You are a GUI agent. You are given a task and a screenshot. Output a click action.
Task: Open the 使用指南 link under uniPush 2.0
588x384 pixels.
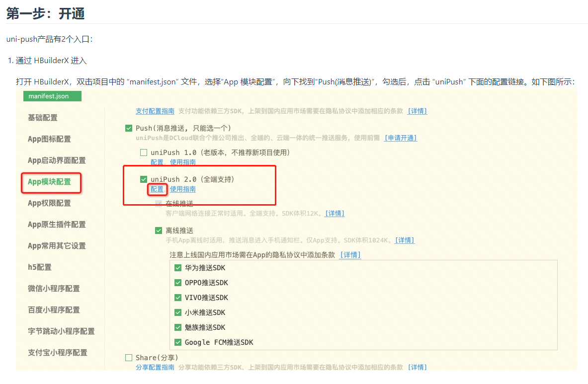(183, 189)
